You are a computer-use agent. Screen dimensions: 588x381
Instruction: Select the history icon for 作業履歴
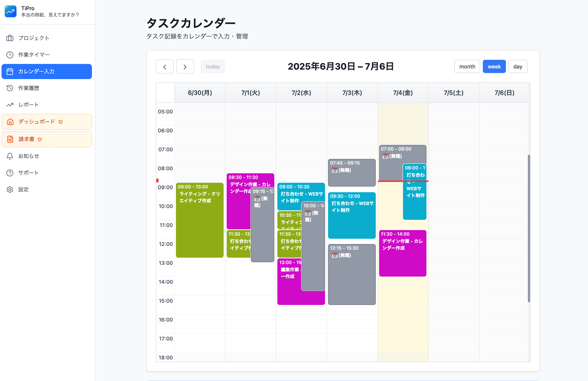(10, 88)
